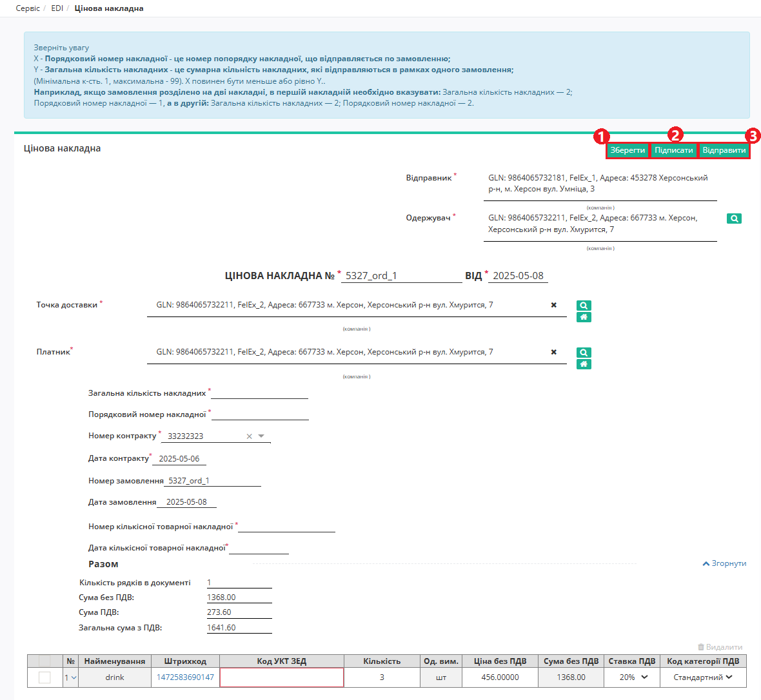Click Порядковий номер накладної input field
This screenshot has height=700, width=761.
[x=260, y=414]
